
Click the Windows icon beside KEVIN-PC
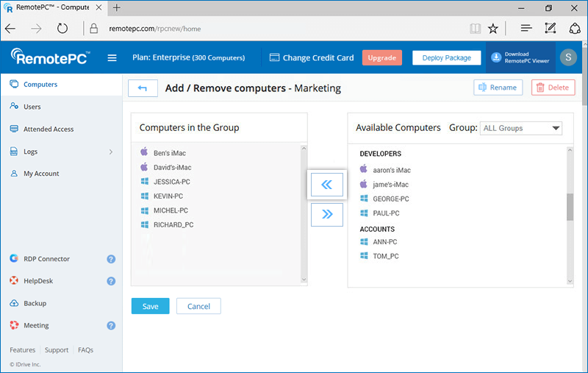pyautogui.click(x=144, y=196)
